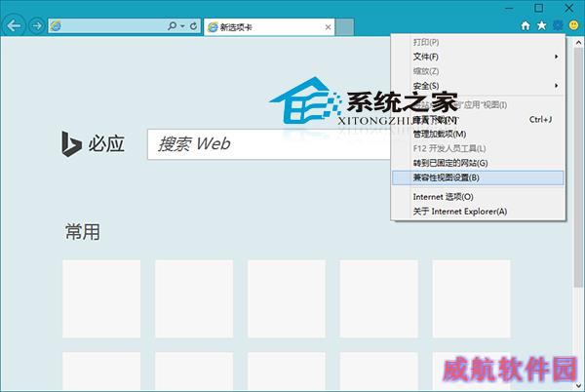Open Internet 选项(O) from menu

click(x=479, y=197)
